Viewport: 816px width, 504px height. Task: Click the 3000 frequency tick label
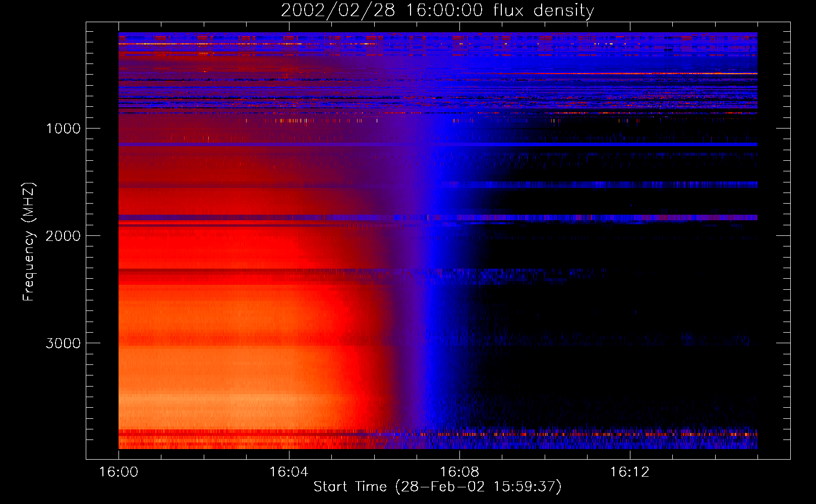[63, 343]
